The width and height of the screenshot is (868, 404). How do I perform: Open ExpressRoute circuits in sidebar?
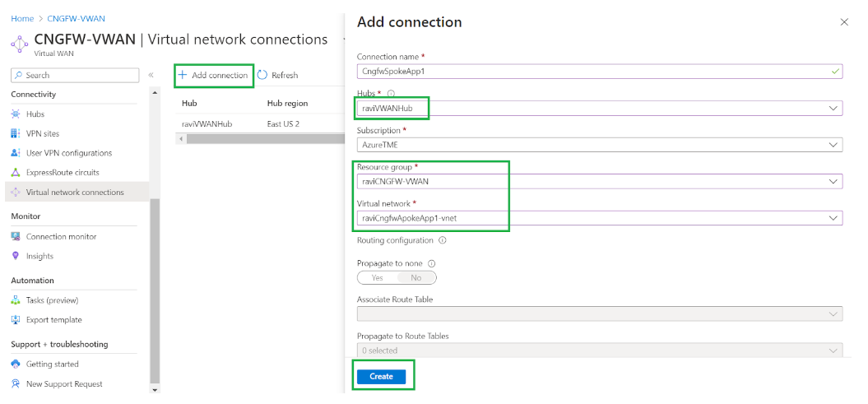[x=63, y=173]
